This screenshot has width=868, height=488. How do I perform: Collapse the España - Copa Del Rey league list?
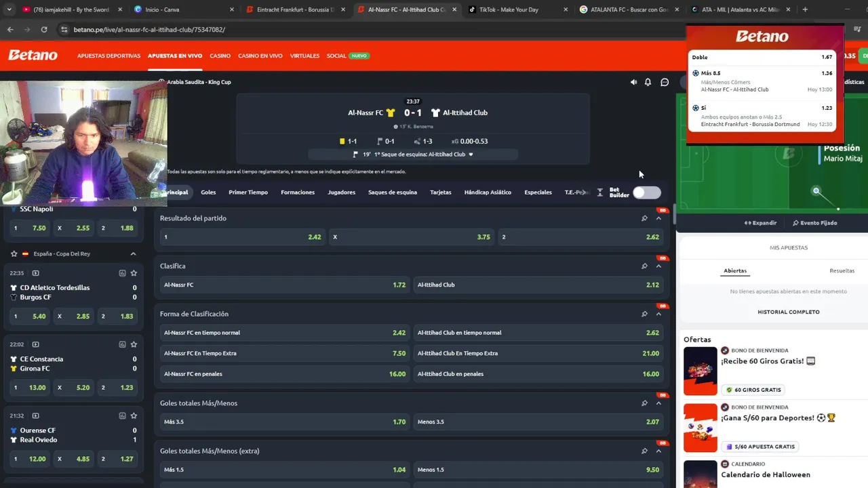[x=133, y=253]
